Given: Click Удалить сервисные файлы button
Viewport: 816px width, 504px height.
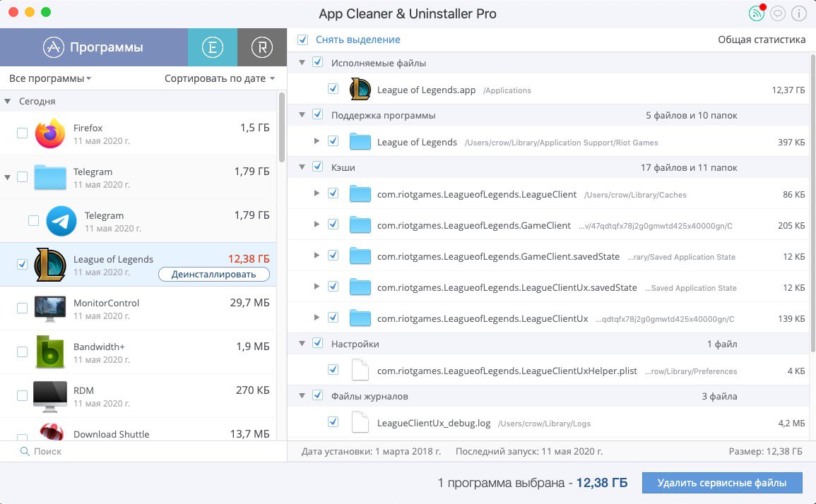Looking at the screenshot, I should click(722, 483).
